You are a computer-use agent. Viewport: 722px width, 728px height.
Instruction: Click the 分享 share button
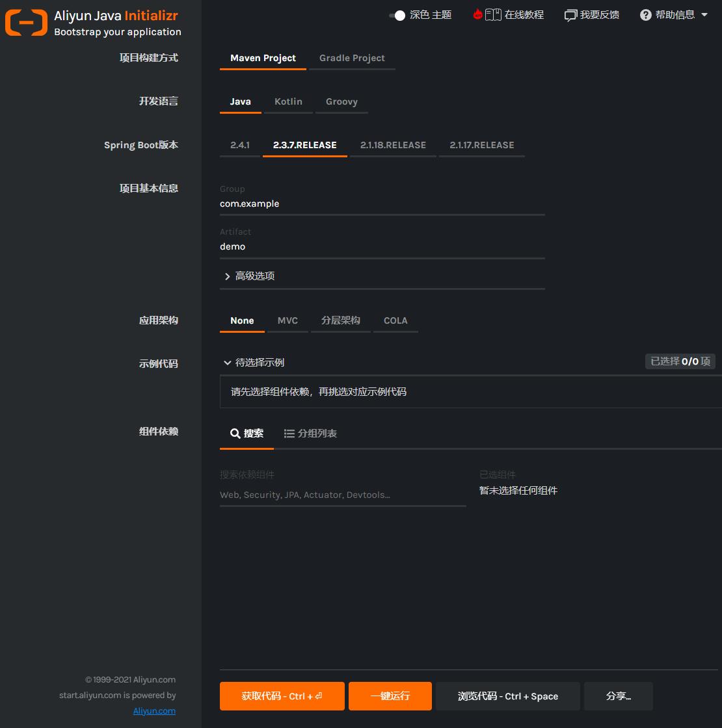[619, 696]
